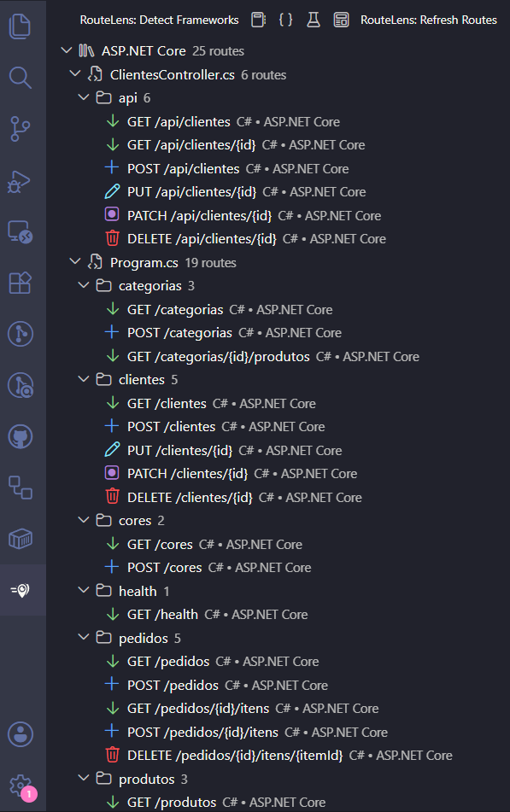This screenshot has width=510, height=812.
Task: Click the notebook icon after Detect Frameworks
Action: tap(258, 20)
